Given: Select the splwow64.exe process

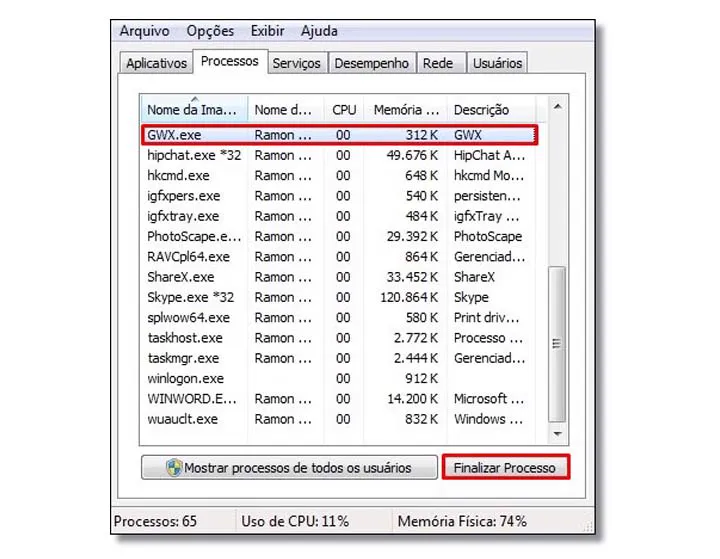Looking at the screenshot, I should pyautogui.click(x=339, y=317).
